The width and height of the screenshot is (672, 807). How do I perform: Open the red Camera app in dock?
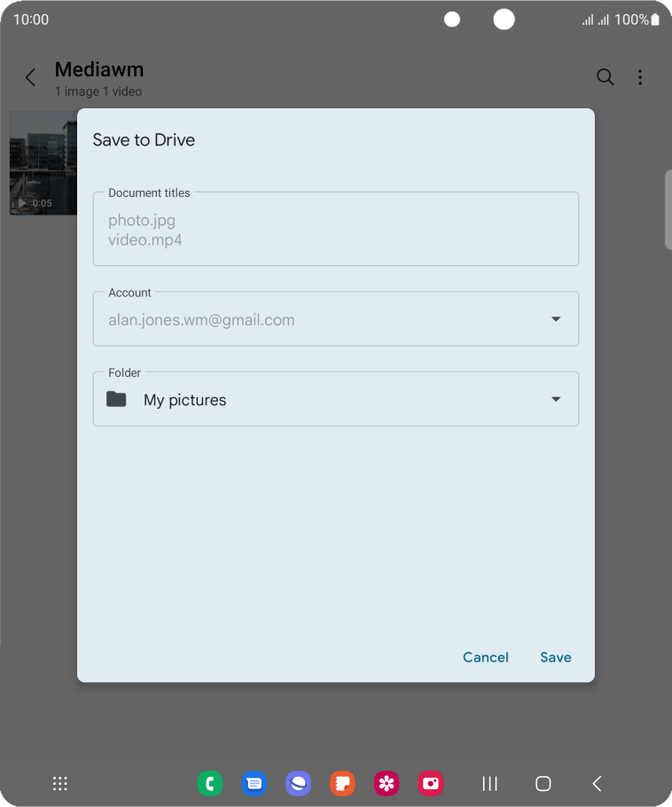[431, 784]
